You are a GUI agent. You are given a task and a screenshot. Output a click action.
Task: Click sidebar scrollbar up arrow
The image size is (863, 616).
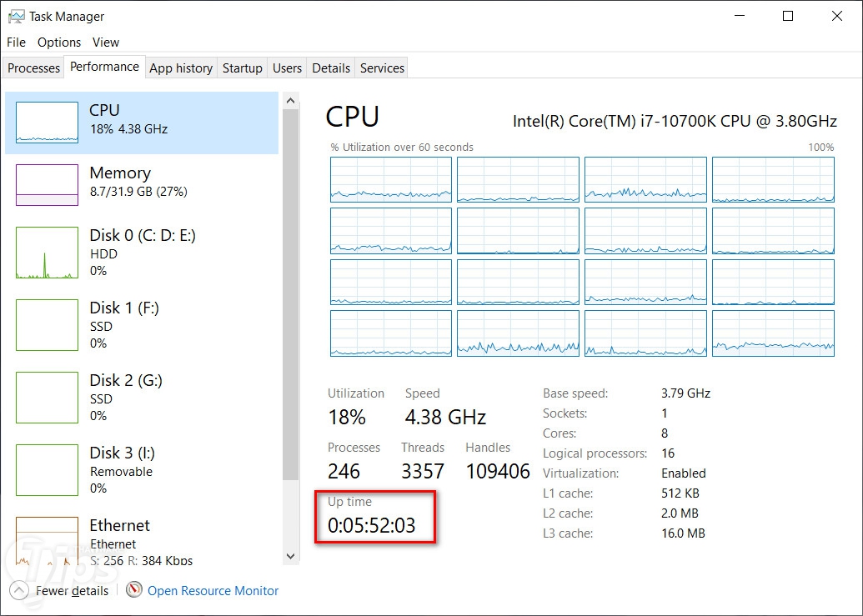point(291,101)
